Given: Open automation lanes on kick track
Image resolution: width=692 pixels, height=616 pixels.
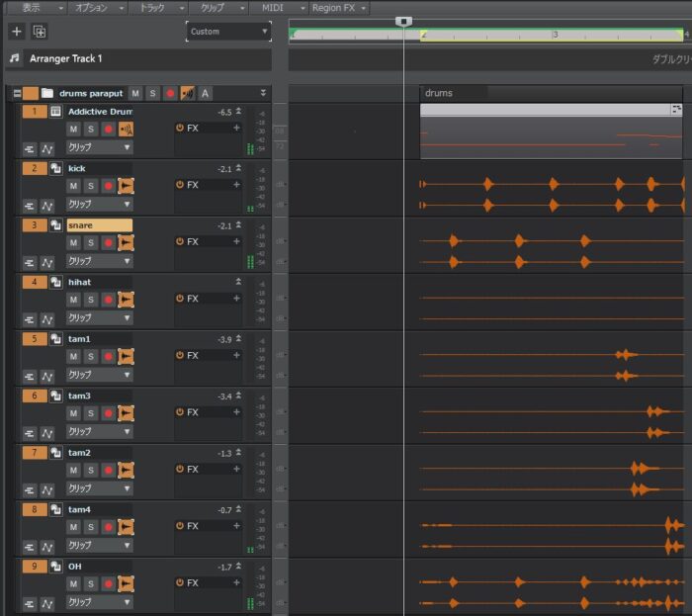Looking at the screenshot, I should click(x=47, y=206).
